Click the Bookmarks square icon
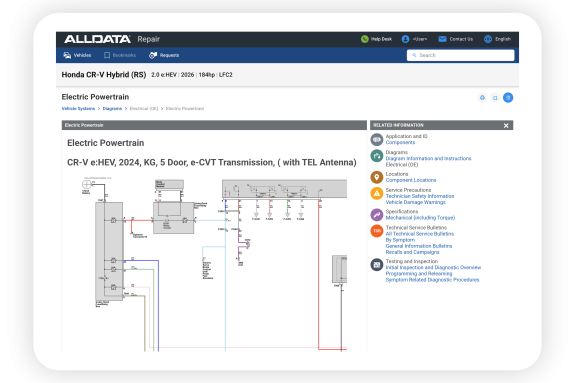The image size is (575, 383). (107, 55)
